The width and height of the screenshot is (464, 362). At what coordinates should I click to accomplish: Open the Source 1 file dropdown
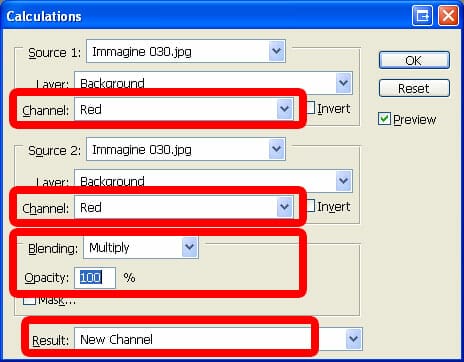click(186, 51)
